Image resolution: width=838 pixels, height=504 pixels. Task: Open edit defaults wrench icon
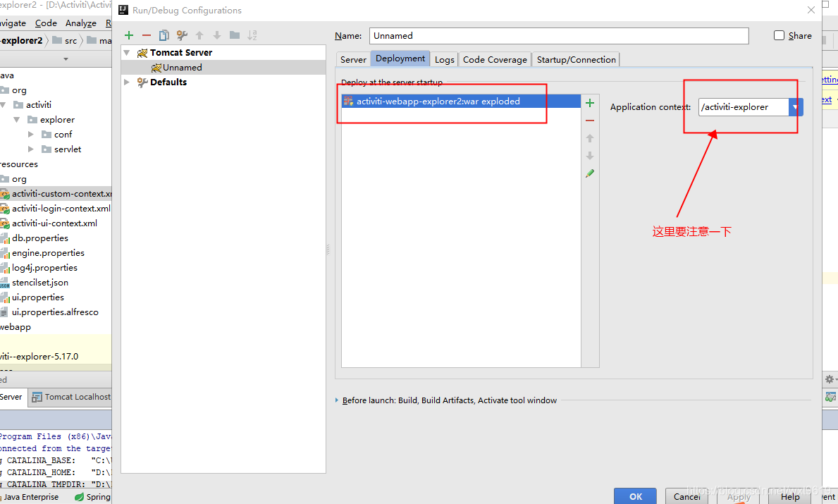[182, 35]
